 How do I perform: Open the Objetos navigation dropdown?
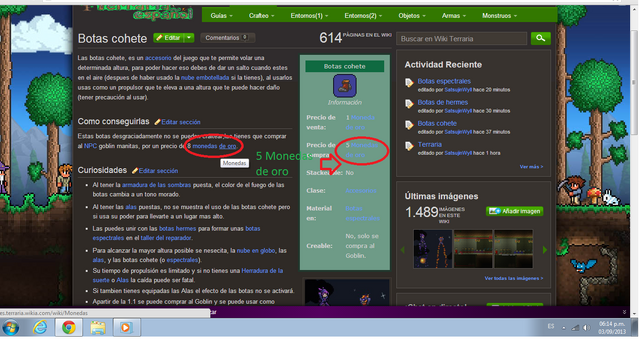[x=411, y=16]
